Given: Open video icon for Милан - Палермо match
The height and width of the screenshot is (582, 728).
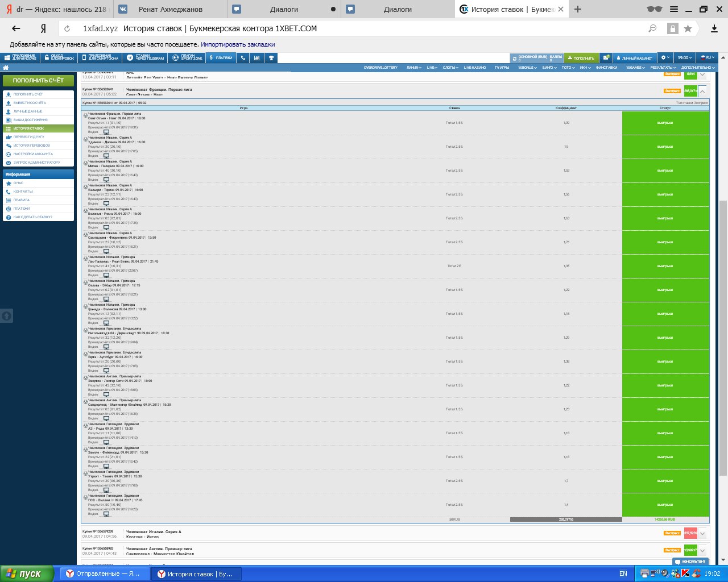Looking at the screenshot, I should 106,180.
